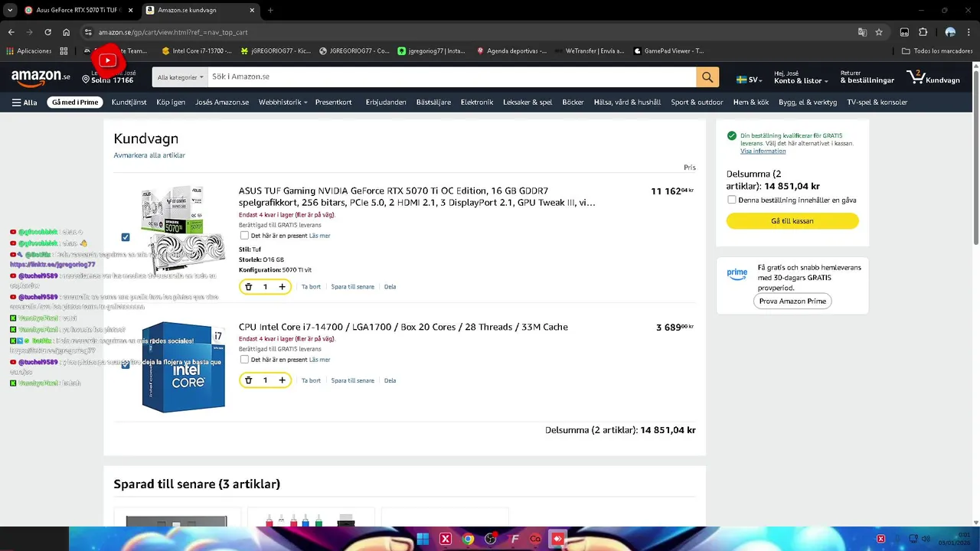Screen dimensions: 980x551
Task: Click the search magnifier button
Action: tap(707, 77)
